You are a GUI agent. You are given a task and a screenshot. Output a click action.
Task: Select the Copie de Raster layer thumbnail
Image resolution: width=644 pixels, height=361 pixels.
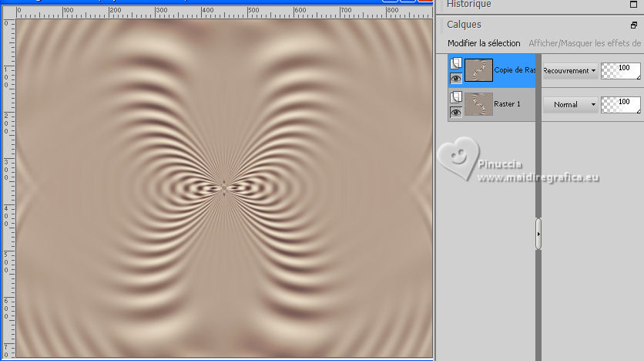point(478,70)
